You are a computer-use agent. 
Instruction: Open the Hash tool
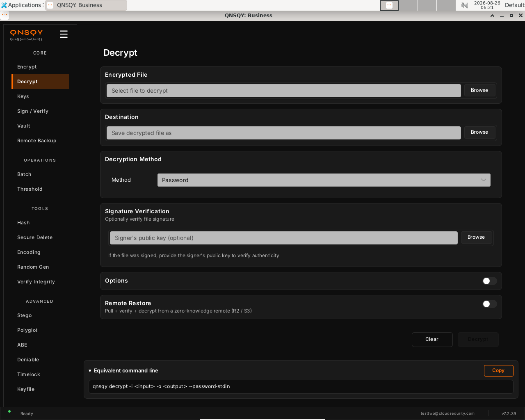(x=40, y=223)
